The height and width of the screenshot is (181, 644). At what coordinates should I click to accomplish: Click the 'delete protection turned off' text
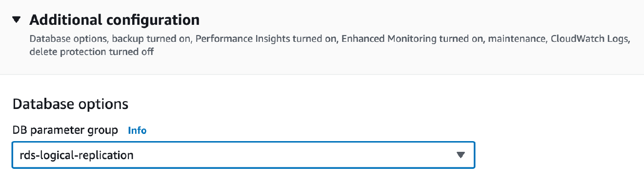pos(92,52)
